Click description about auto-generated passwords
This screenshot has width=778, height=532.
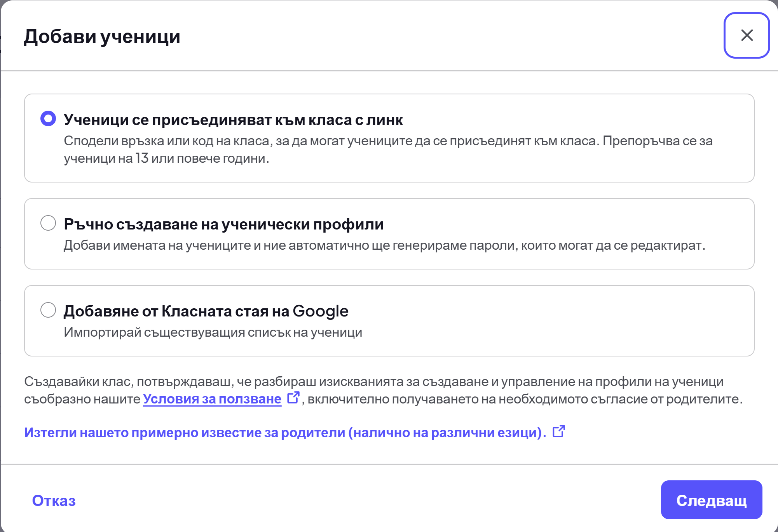click(x=384, y=245)
